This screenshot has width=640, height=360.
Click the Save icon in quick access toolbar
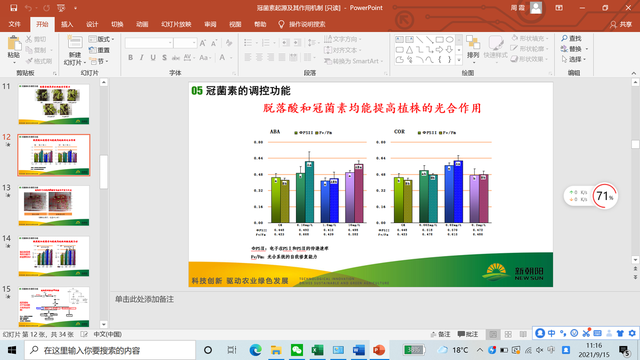tap(13, 8)
